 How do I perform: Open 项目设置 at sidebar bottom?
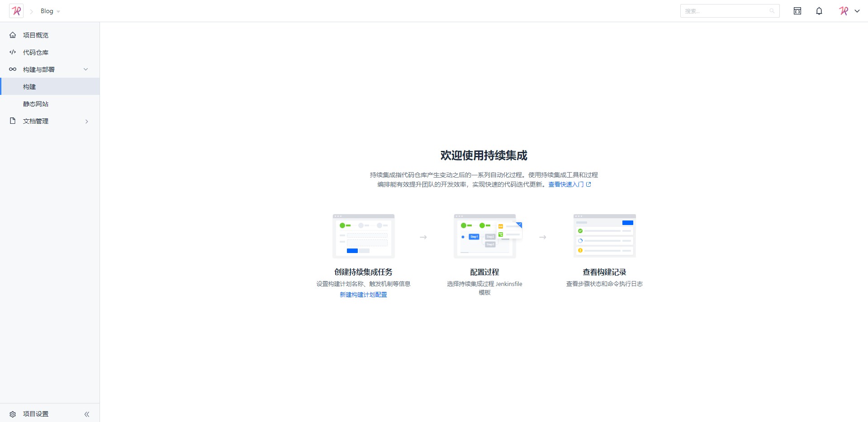coord(36,414)
